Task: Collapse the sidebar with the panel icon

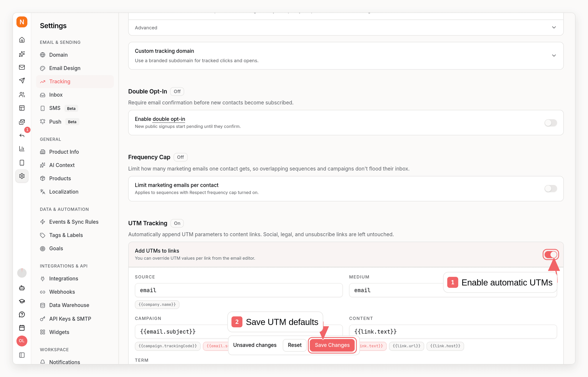Action: pyautogui.click(x=22, y=355)
